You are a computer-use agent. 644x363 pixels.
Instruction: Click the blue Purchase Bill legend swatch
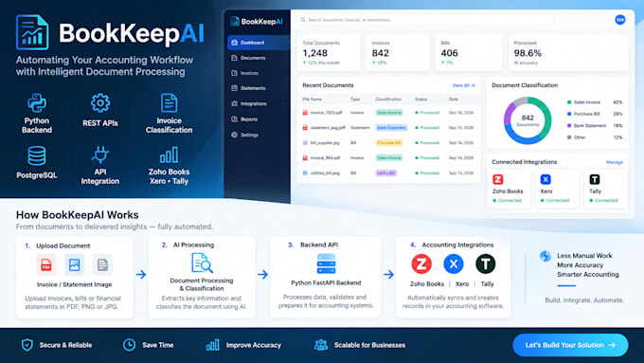click(569, 114)
